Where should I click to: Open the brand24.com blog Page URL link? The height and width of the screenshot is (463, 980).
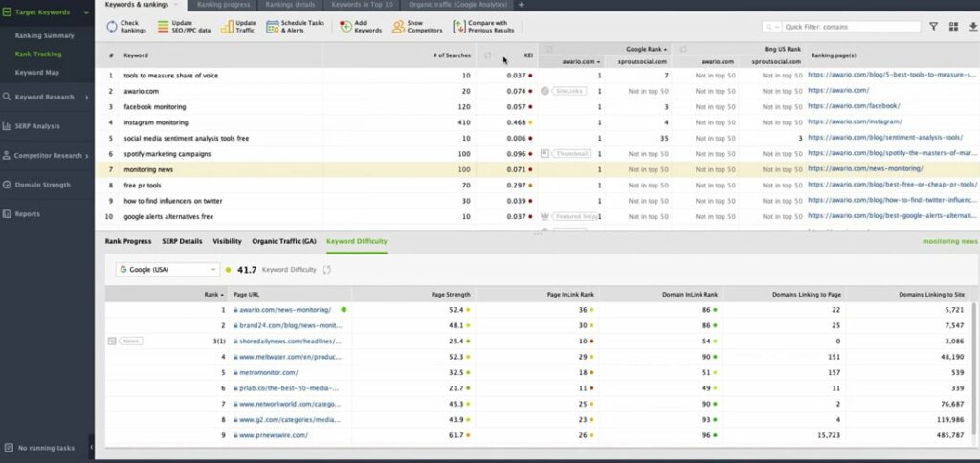coord(291,325)
